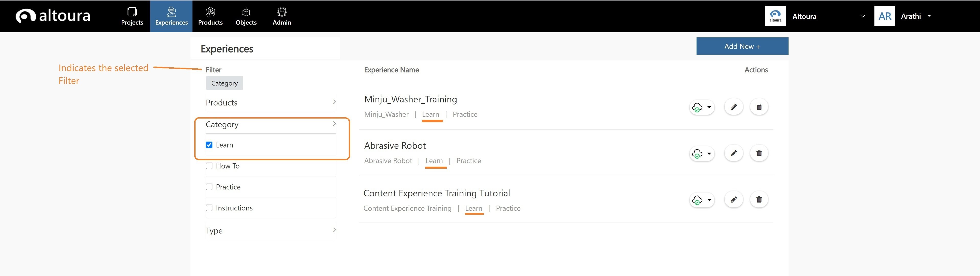Open the Objects navigation item
This screenshot has height=276, width=980.
[246, 16]
